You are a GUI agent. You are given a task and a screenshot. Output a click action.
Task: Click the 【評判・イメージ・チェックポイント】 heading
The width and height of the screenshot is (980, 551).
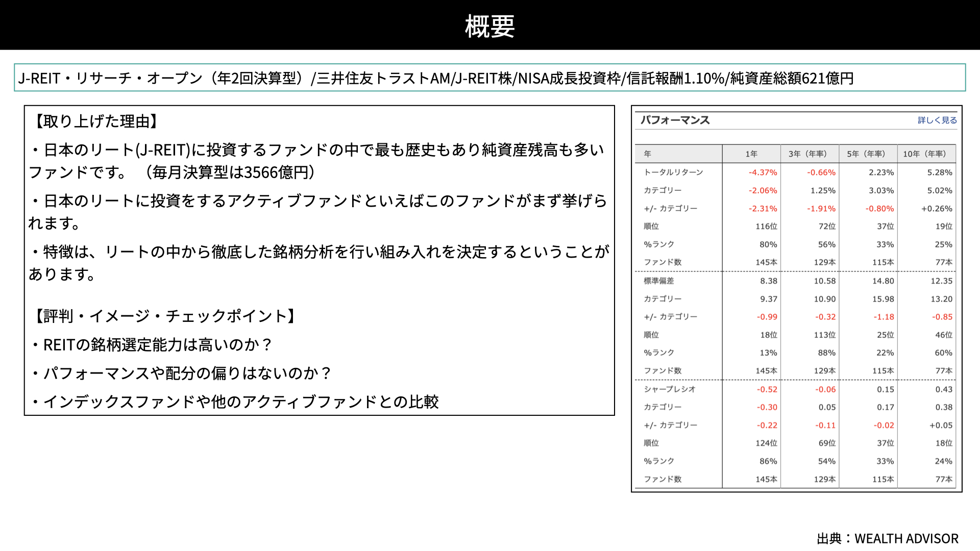click(x=164, y=316)
